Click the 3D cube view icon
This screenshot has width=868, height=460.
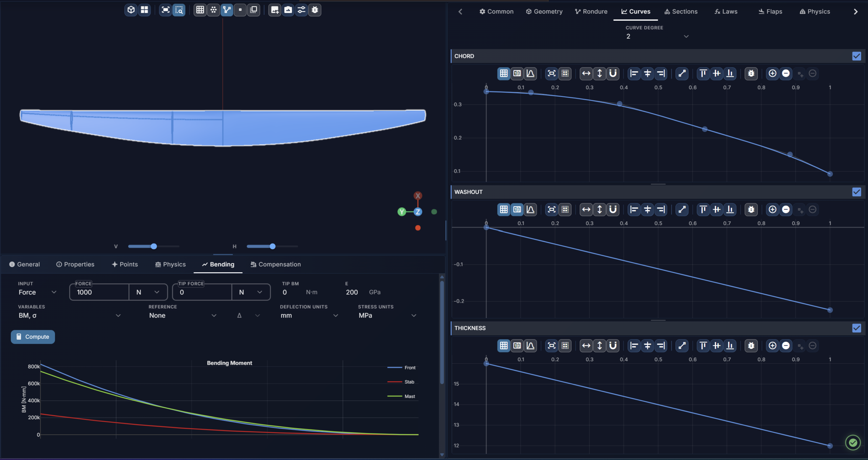(131, 10)
